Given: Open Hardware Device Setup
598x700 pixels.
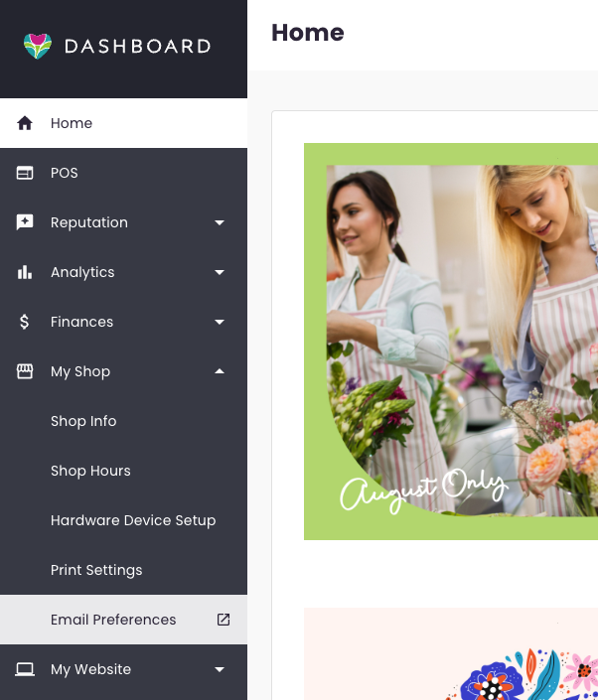Looking at the screenshot, I should [x=133, y=520].
